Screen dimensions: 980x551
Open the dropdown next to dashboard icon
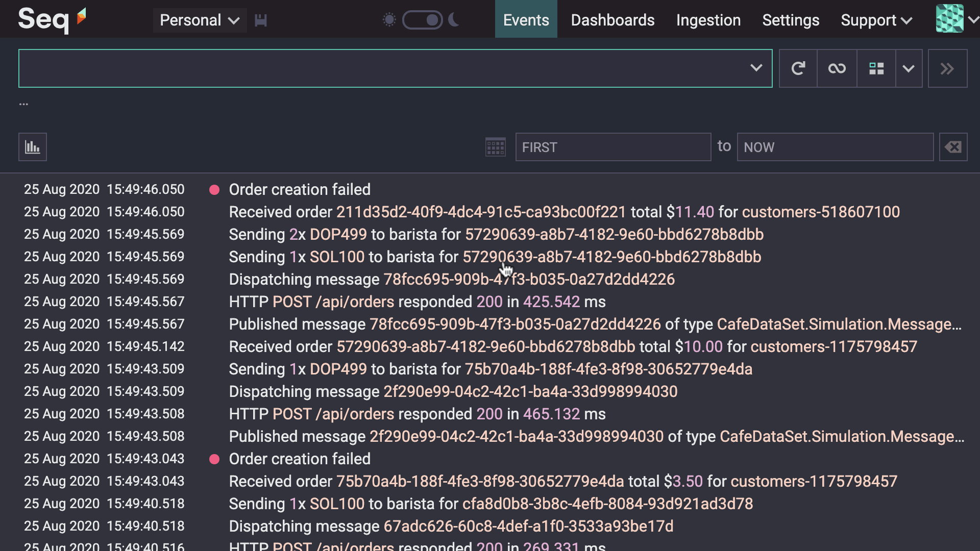pos(909,68)
